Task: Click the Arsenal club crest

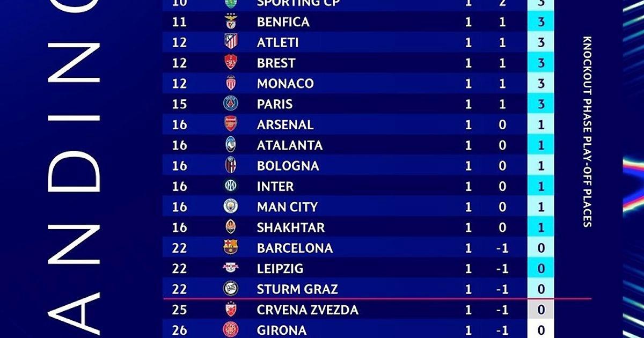Action: [231, 124]
